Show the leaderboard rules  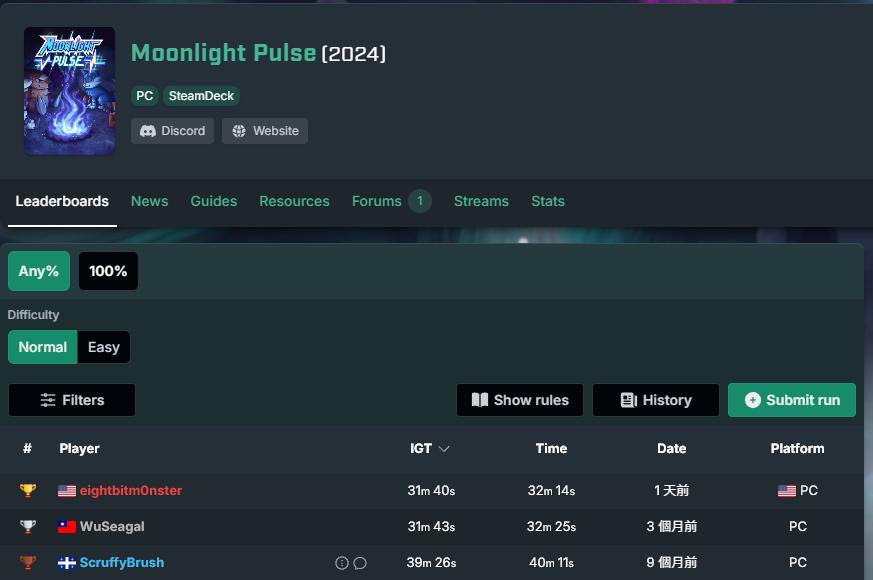point(520,400)
